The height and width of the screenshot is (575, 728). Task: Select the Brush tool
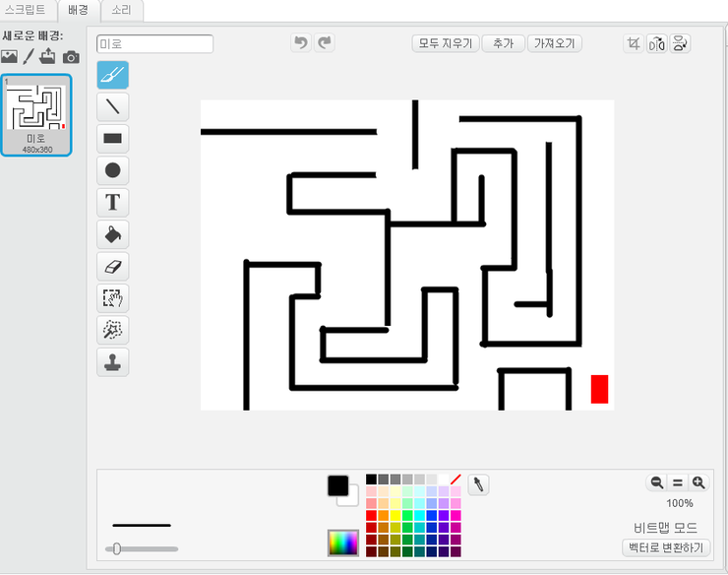click(112, 75)
